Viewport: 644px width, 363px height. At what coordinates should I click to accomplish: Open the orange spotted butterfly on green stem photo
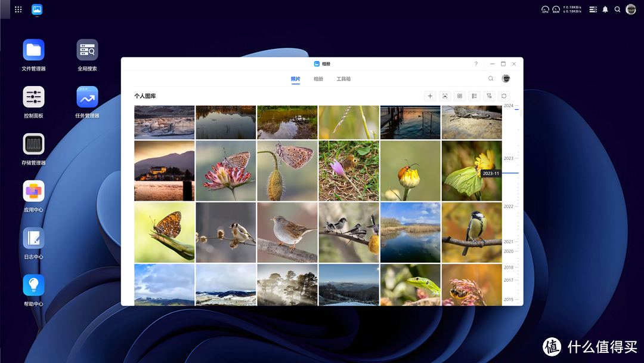[x=165, y=232]
